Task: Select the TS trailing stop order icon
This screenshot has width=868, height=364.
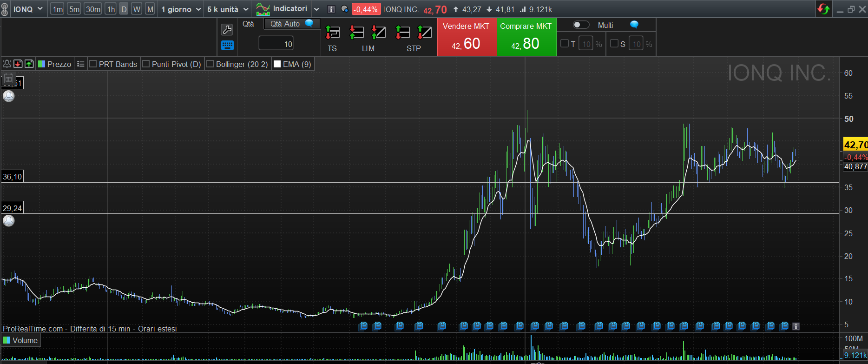Action: click(332, 33)
